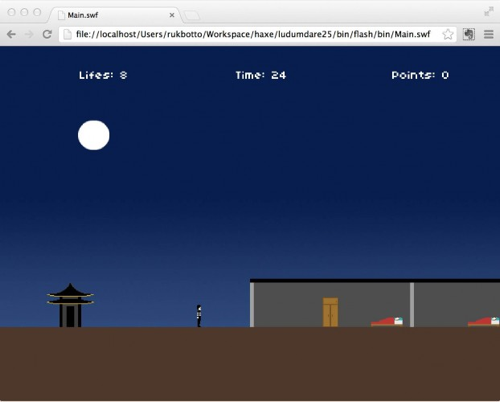Click the pagoda shrine building
This screenshot has height=402, width=500.
70,305
